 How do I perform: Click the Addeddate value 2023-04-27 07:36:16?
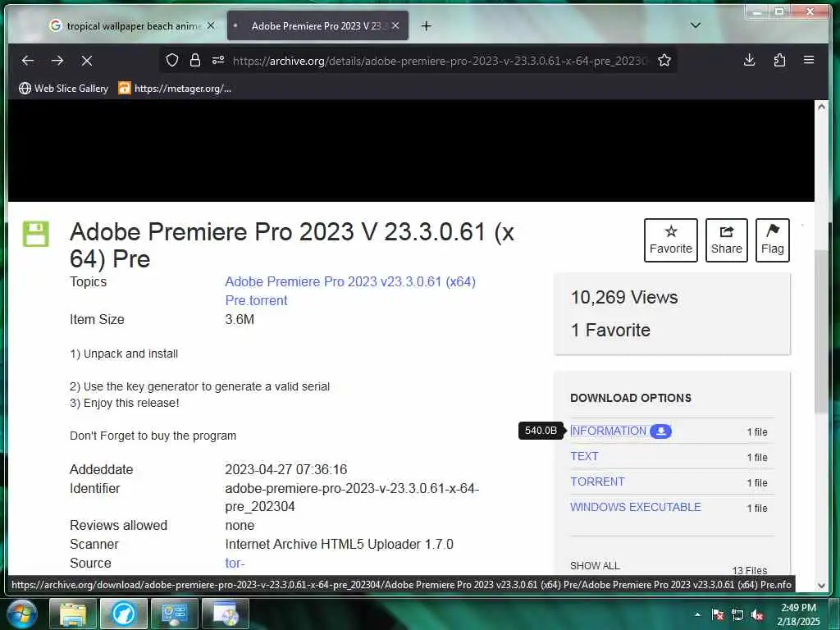click(286, 469)
